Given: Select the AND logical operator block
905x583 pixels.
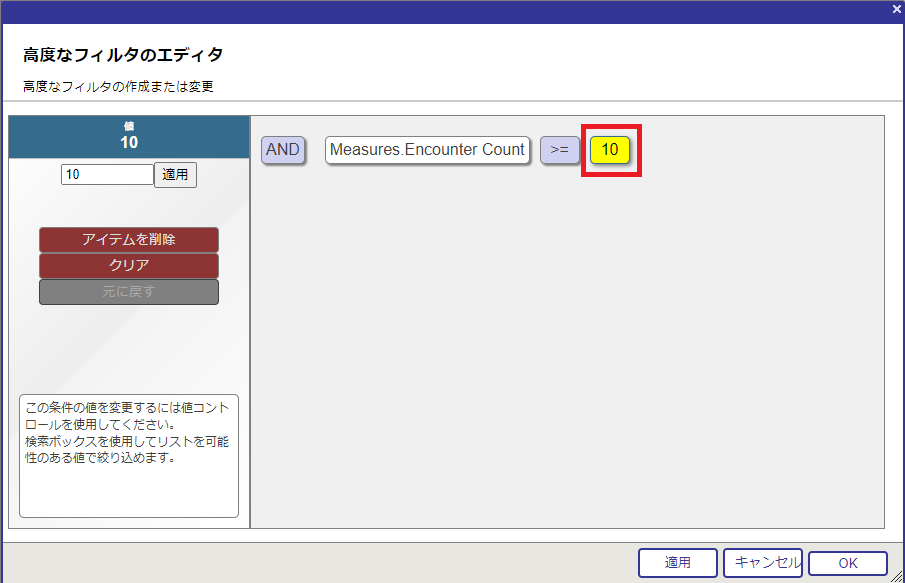Looking at the screenshot, I should (283, 150).
